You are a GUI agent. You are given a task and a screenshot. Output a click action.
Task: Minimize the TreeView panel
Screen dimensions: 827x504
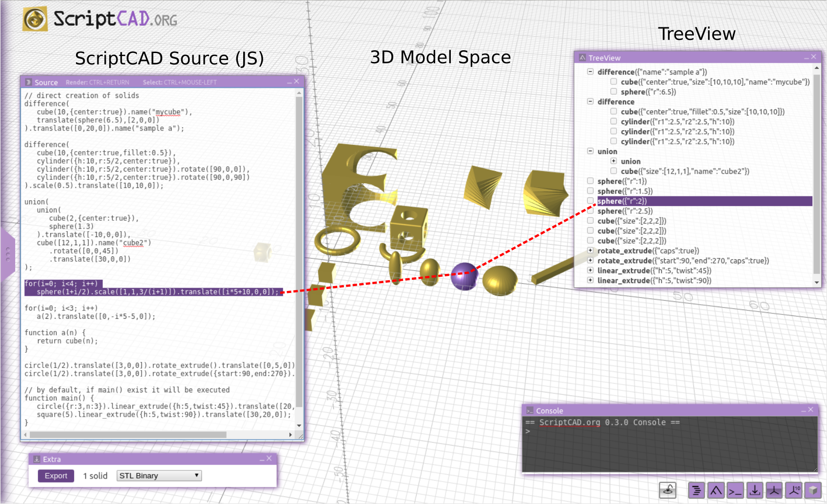pyautogui.click(x=806, y=58)
